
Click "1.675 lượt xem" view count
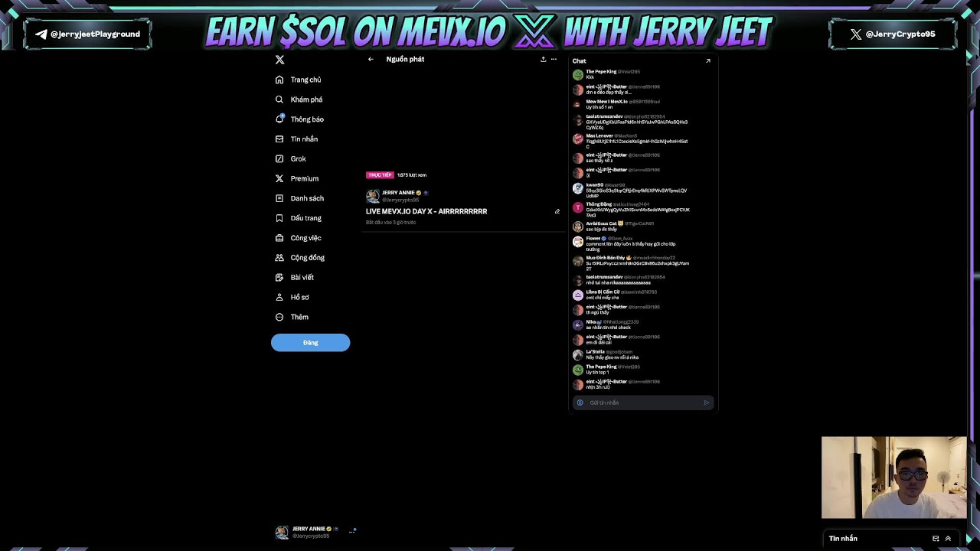pyautogui.click(x=412, y=175)
